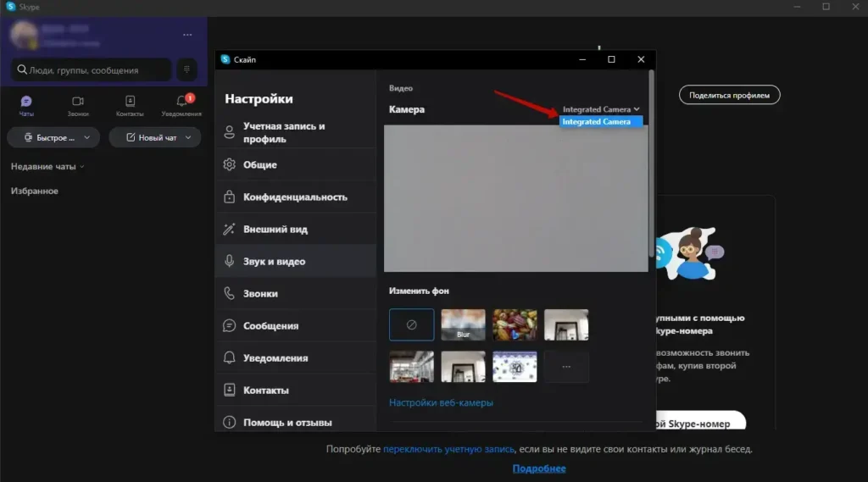Click the chat bubble icon beside Сообщения
Viewport: 868px width, 482px height.
[229, 325]
